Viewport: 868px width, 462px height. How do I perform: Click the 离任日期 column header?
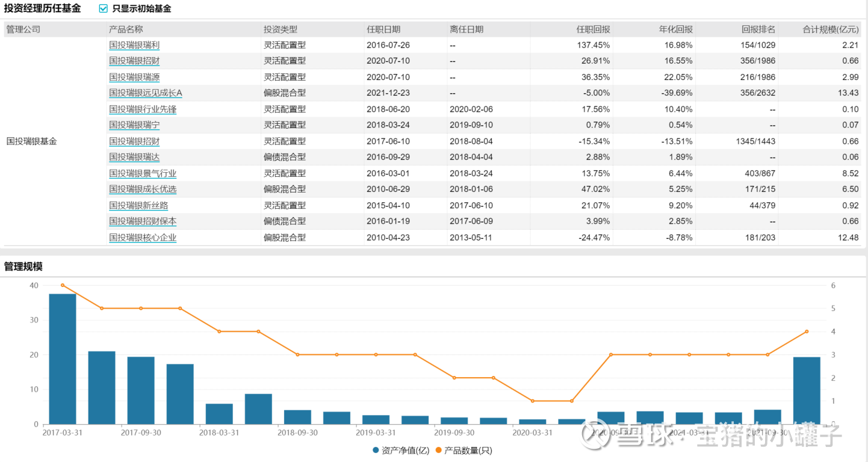pos(467,29)
